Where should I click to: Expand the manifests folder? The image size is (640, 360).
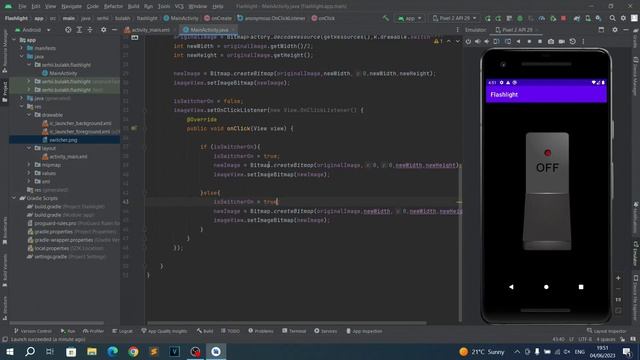pos(22,48)
